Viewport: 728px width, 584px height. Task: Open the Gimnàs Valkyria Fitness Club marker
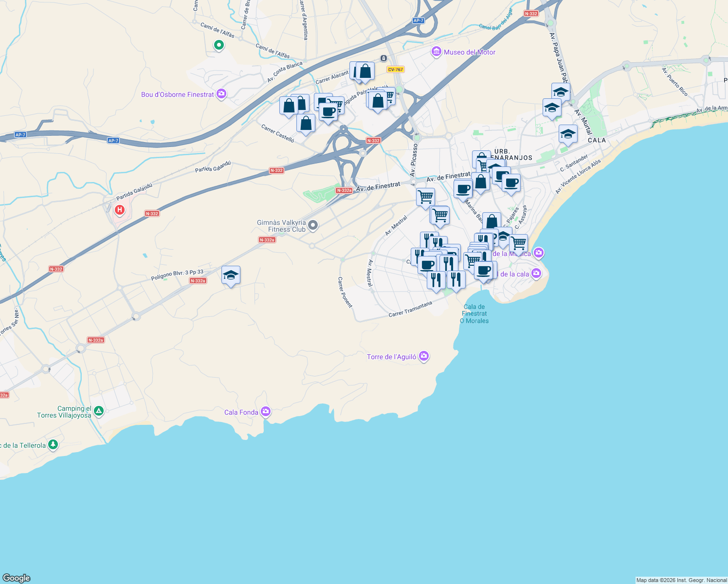point(312,225)
